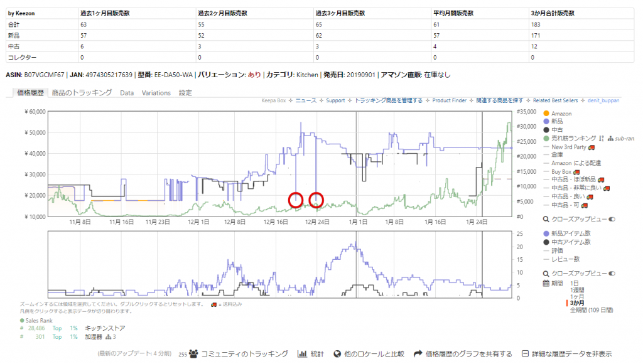Collapse detailed history data with minus box

pyautogui.click(x=526, y=354)
